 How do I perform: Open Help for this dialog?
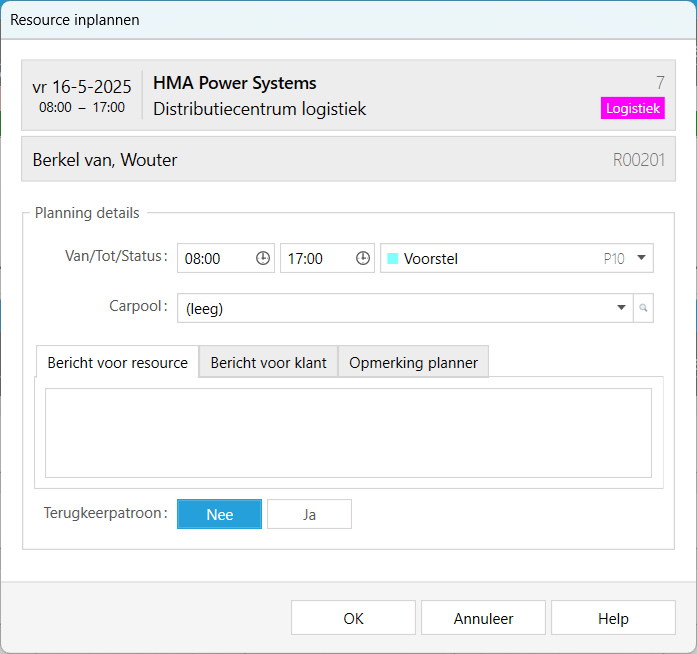(612, 618)
